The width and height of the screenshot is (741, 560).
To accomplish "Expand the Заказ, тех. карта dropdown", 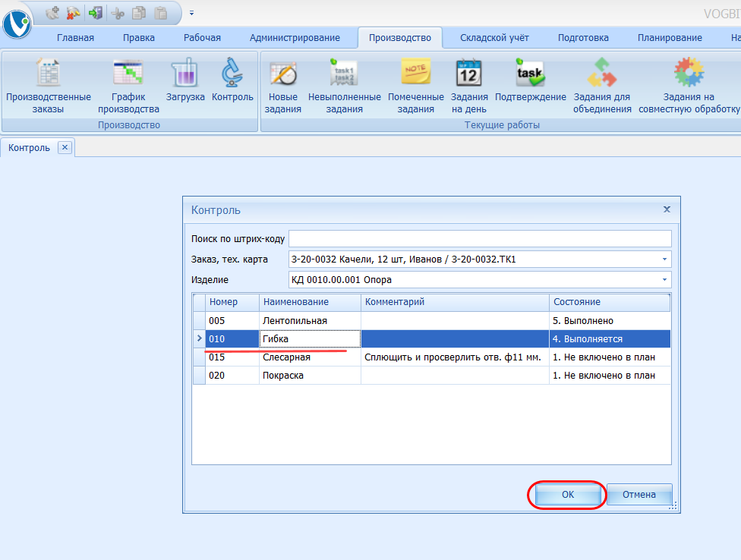I will (664, 260).
